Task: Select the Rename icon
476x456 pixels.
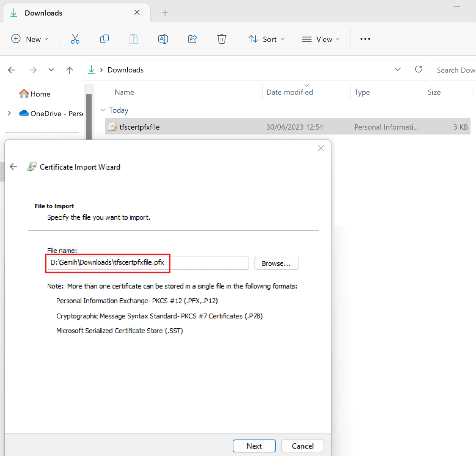Action: (163, 39)
